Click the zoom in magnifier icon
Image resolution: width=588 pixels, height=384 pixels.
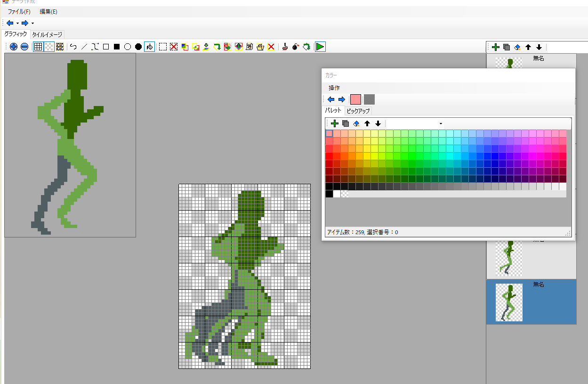coord(13,47)
